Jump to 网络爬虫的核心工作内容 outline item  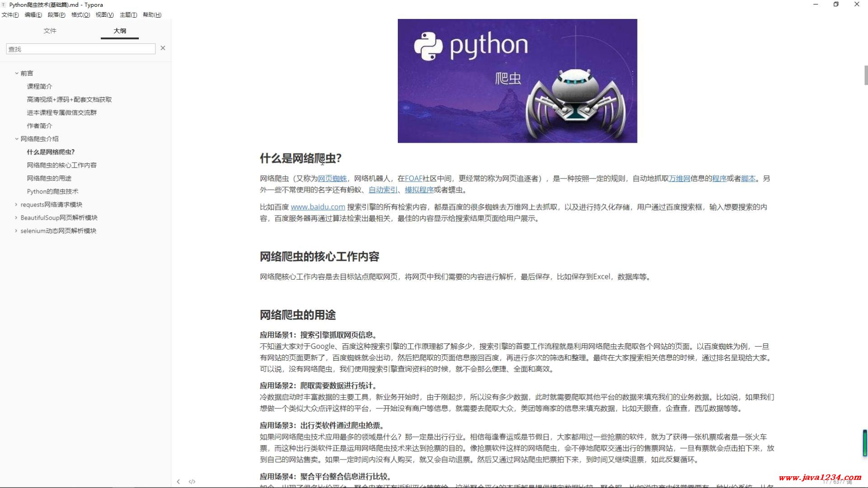(x=61, y=165)
